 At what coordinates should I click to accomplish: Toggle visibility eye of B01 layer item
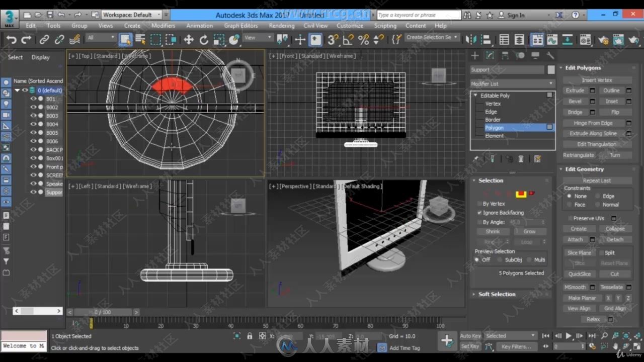coord(33,99)
